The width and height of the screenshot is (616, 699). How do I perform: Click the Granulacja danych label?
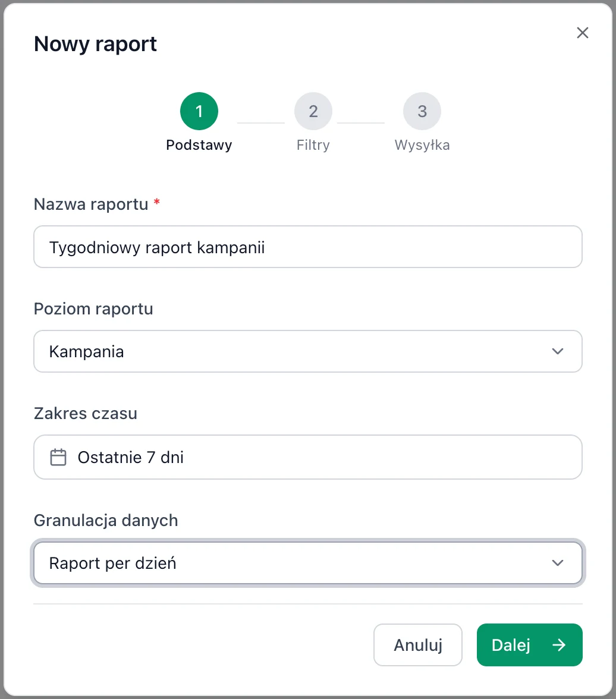(x=106, y=520)
